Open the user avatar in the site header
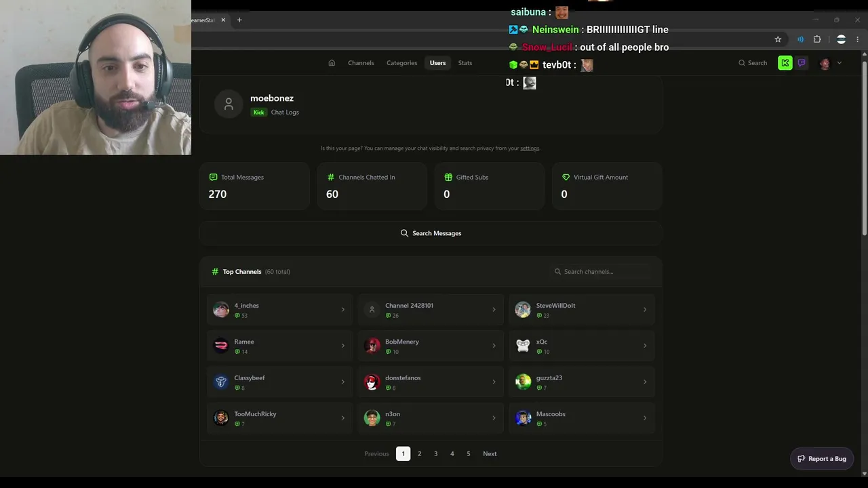The height and width of the screenshot is (488, 868). (x=825, y=63)
